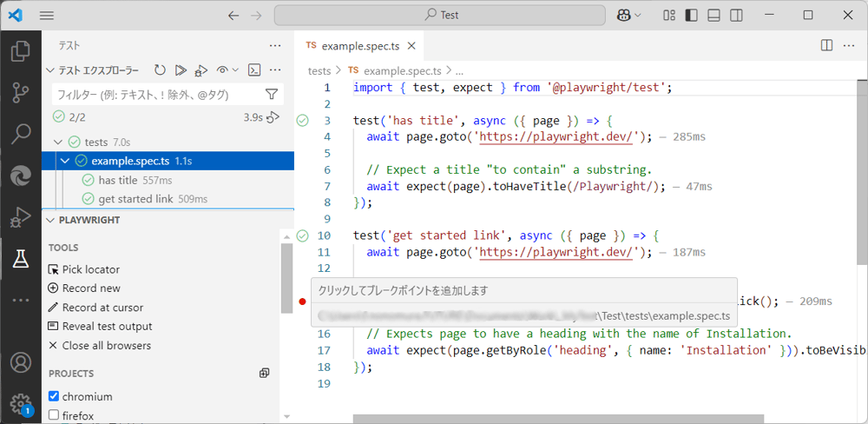Click Pick locator tool
This screenshot has height=424, width=868.
coord(84,269)
